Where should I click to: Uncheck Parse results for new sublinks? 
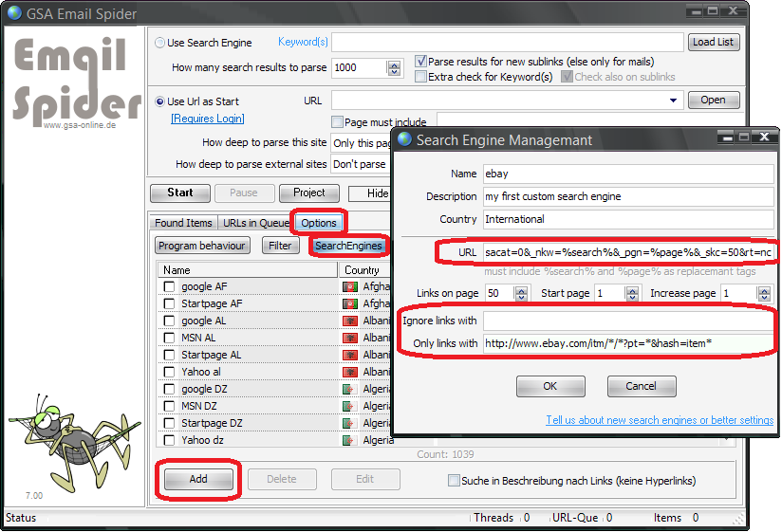(420, 61)
